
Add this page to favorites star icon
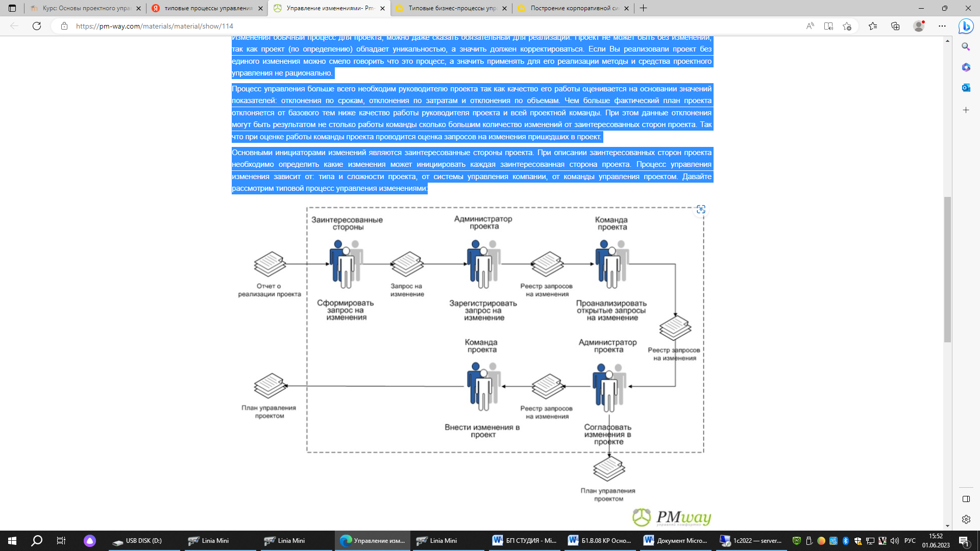coord(847,26)
